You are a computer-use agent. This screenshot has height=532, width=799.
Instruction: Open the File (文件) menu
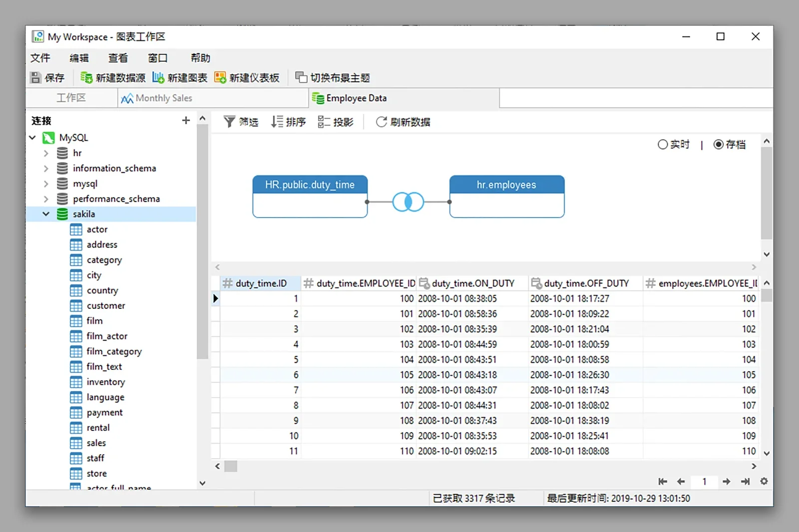pos(40,58)
